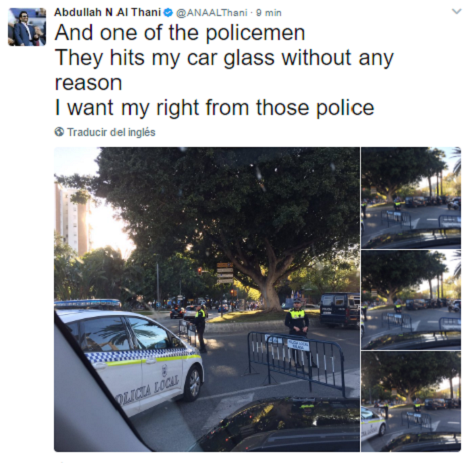Open the large police car photo
The width and height of the screenshot is (470, 463).
pos(207,299)
